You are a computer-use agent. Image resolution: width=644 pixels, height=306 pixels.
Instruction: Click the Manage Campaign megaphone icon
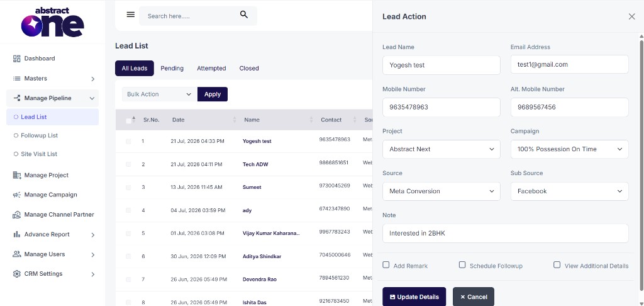[17, 195]
